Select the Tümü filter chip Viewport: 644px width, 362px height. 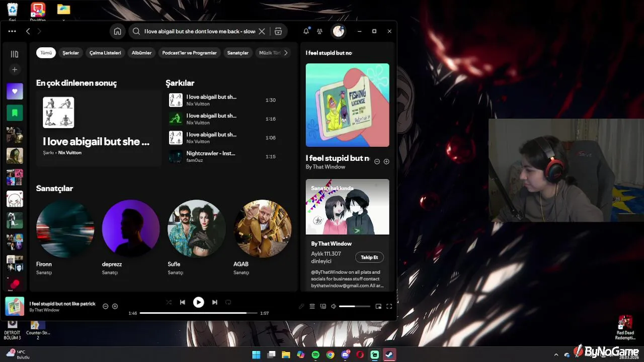(x=46, y=53)
